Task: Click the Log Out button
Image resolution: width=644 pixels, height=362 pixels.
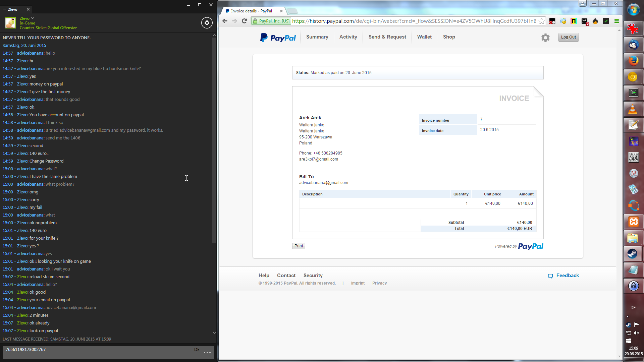Action: point(568,37)
